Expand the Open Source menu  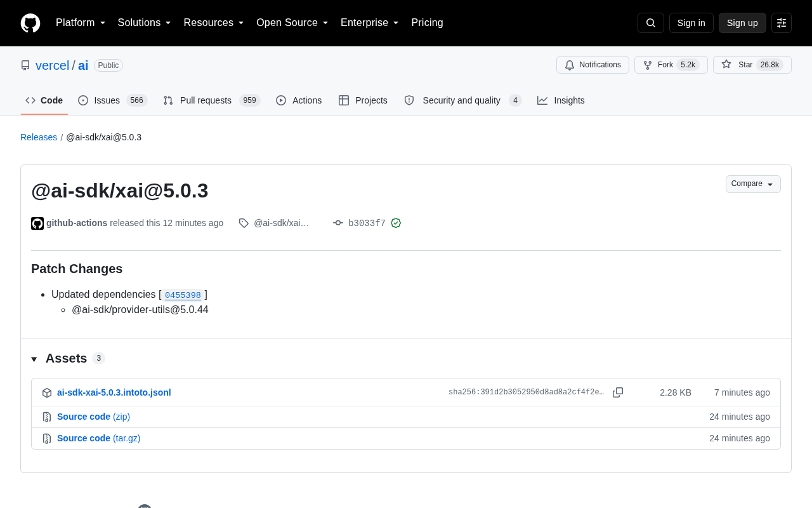292,23
